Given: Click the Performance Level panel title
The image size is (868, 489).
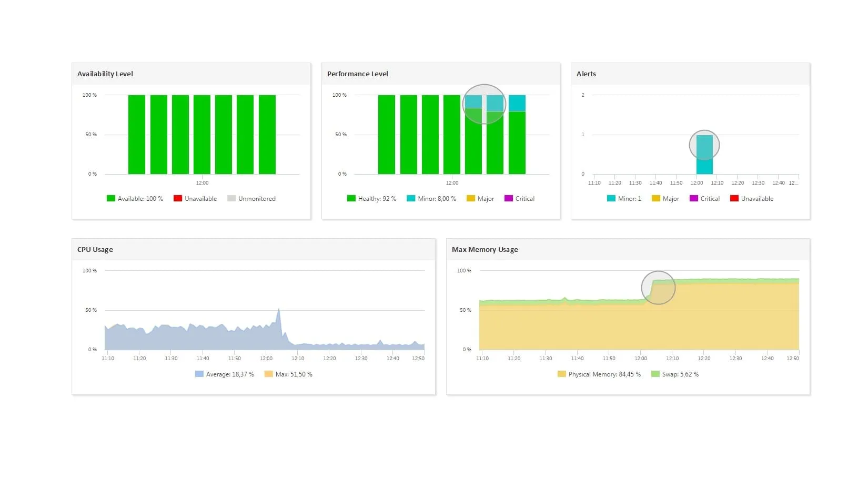Looking at the screenshot, I should tap(358, 74).
